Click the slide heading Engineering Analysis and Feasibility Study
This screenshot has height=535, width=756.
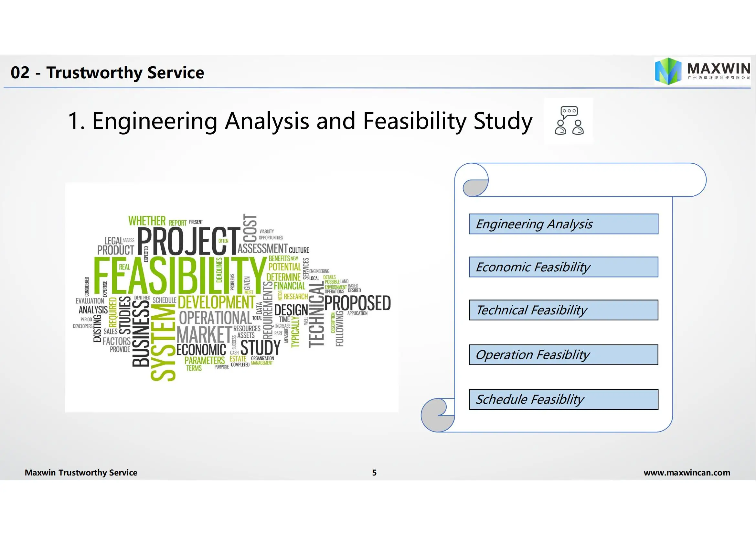pos(300,121)
